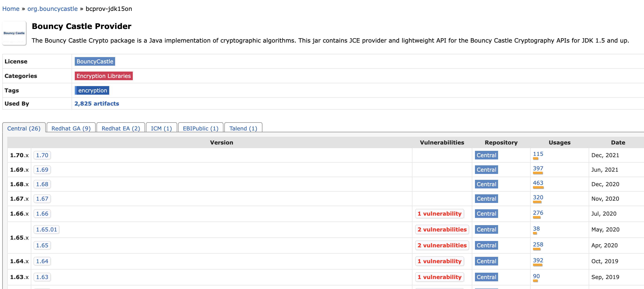Open the BouncyCastle license tag

(x=95, y=61)
